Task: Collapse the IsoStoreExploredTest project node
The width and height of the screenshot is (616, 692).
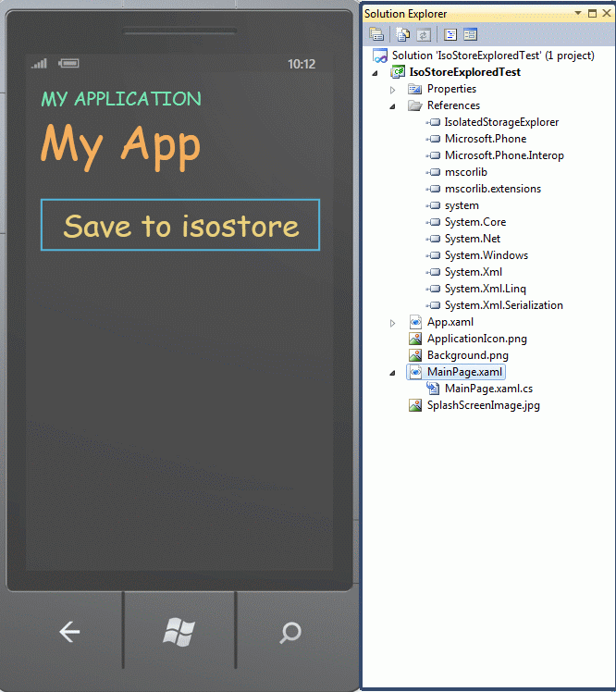Action: [376, 73]
